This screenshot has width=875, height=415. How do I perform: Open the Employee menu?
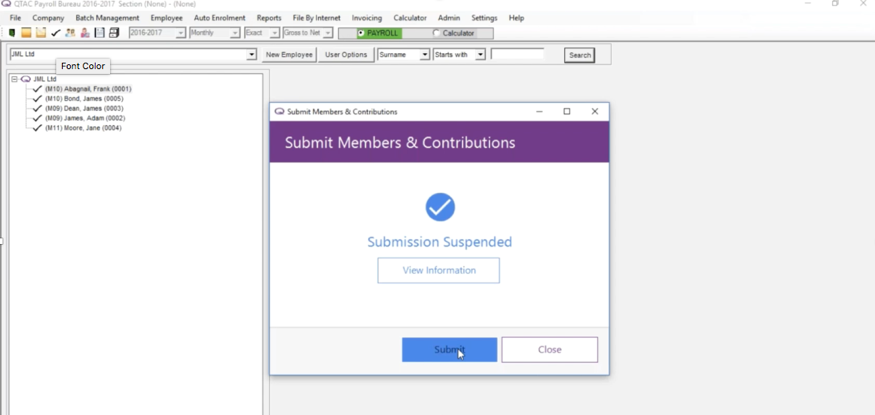pos(166,18)
